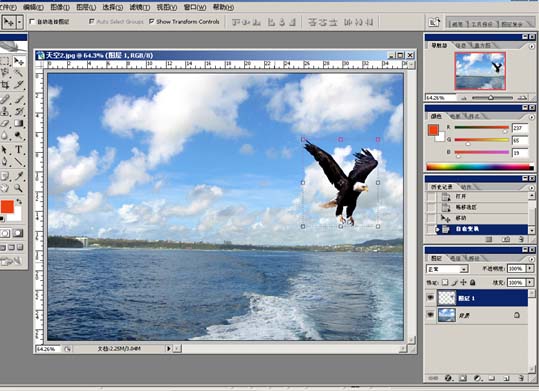Select the Horizontal Type tool
Image resolution: width=539 pixels, height=391 pixels.
tap(19, 150)
